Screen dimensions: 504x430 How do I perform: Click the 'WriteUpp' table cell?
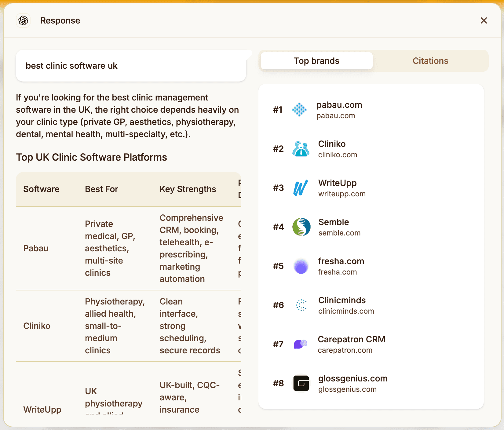pyautogui.click(x=42, y=410)
